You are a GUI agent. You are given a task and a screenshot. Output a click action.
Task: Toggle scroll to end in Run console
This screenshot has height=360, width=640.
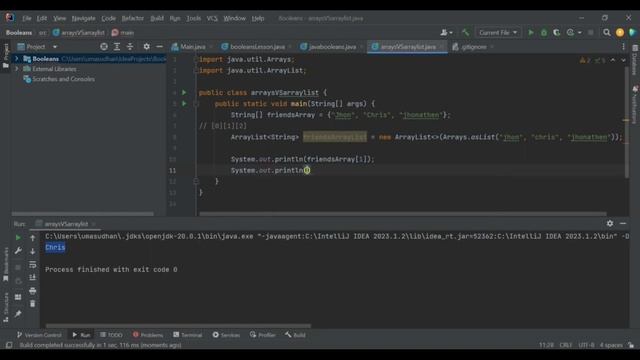(33, 278)
